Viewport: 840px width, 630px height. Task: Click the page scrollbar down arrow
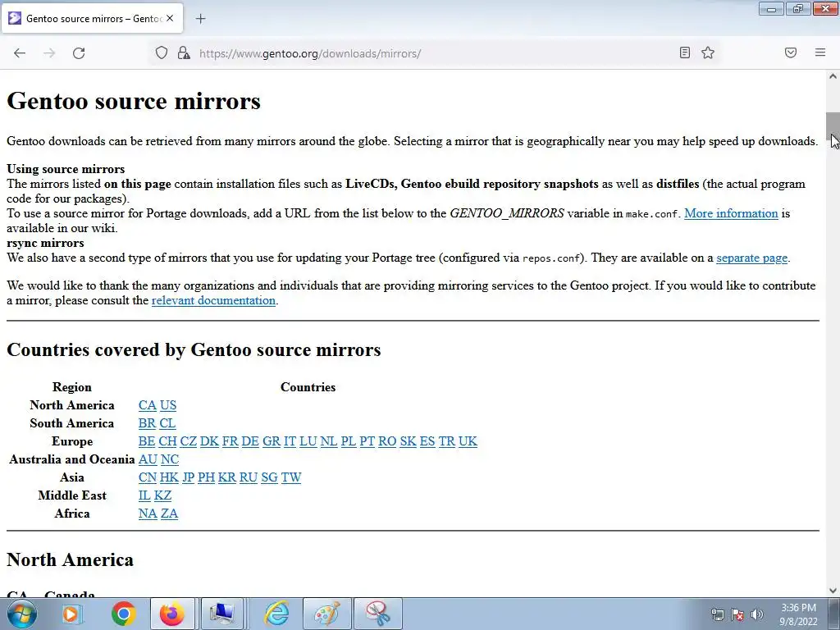click(833, 591)
